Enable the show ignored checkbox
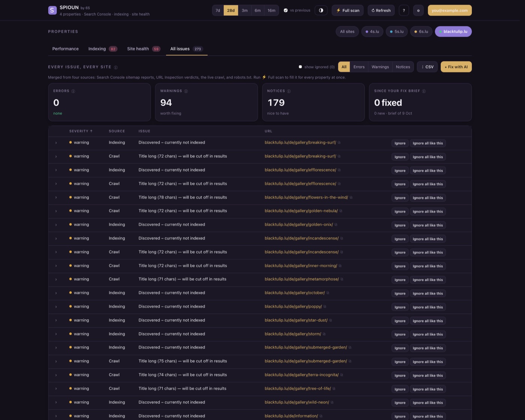 tap(300, 67)
